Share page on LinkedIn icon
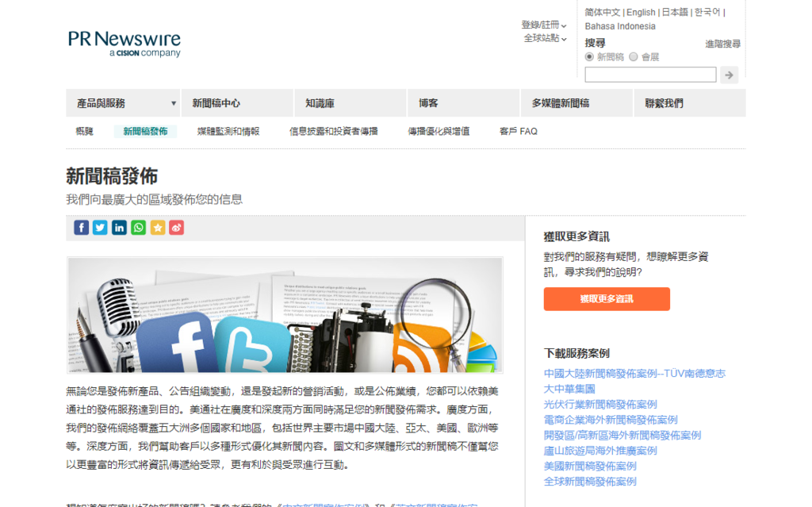Image resolution: width=812 pixels, height=507 pixels. click(x=119, y=228)
